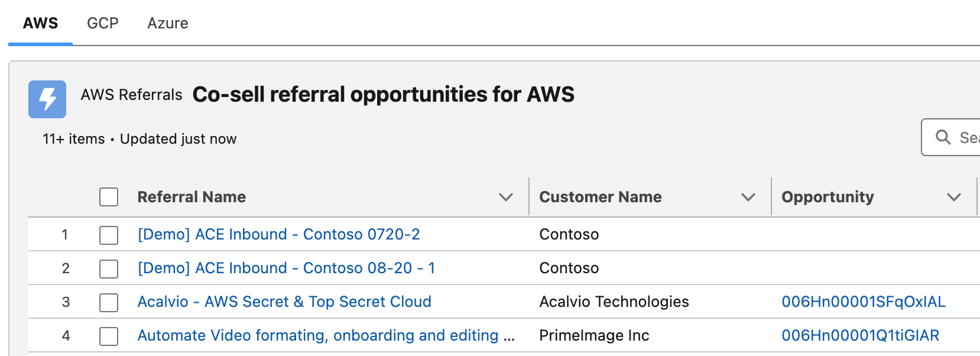Check the box for Contoso 0720-2 row

click(x=109, y=235)
